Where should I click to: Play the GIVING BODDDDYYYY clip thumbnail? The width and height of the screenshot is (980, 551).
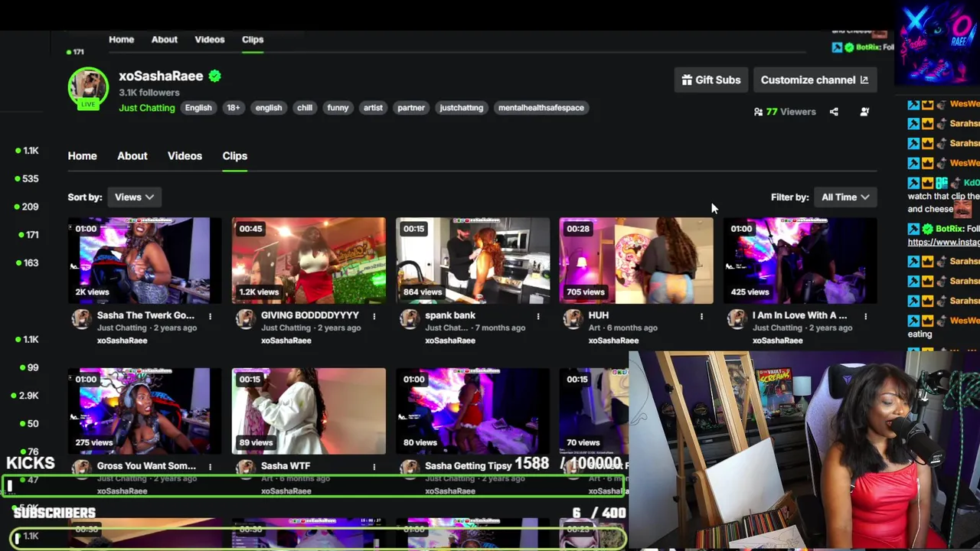[309, 260]
